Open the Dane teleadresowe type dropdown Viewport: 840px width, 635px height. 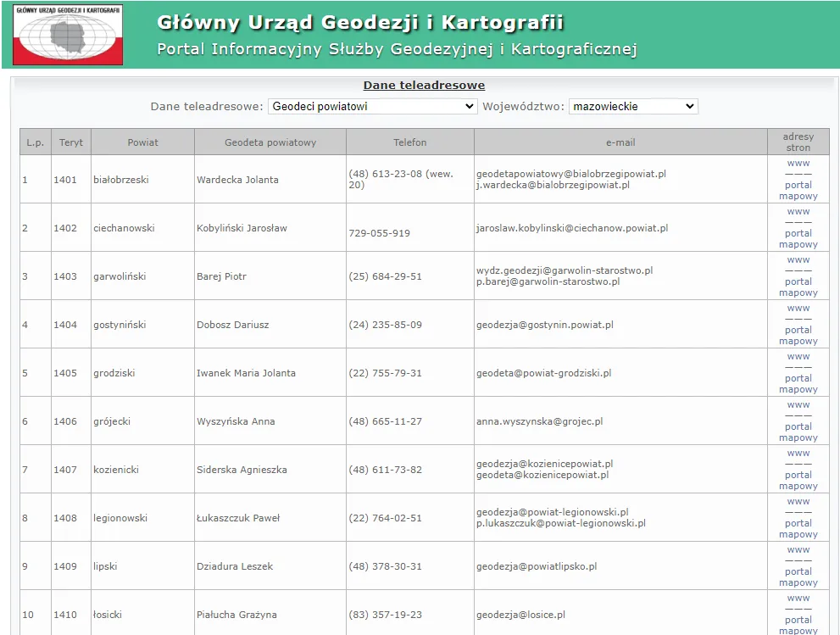372,106
